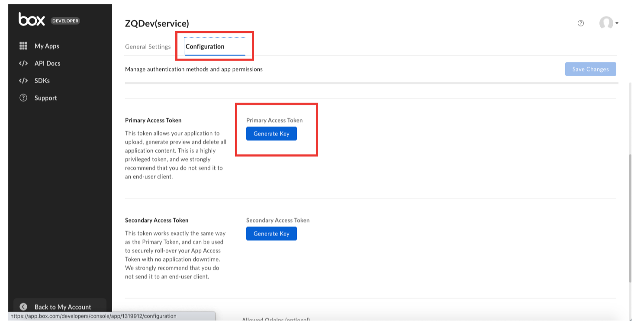Click the SDKs code icon
This screenshot has width=644, height=327.
(x=23, y=80)
